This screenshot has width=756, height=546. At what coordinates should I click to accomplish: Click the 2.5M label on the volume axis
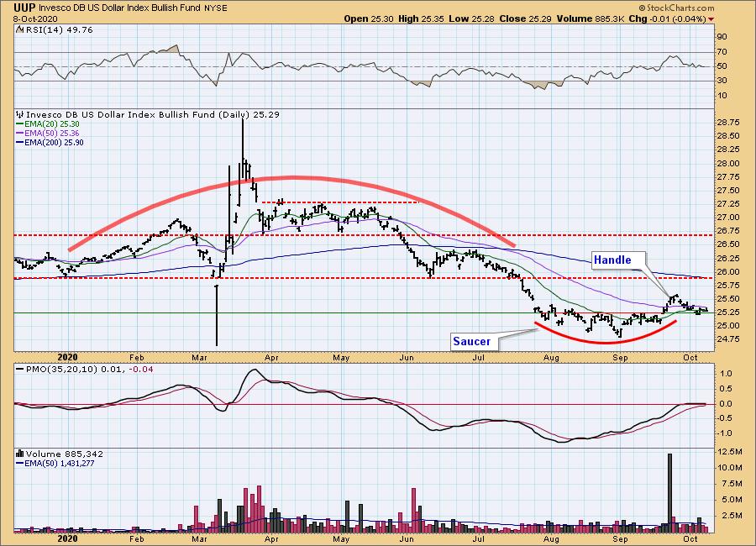(x=732, y=516)
